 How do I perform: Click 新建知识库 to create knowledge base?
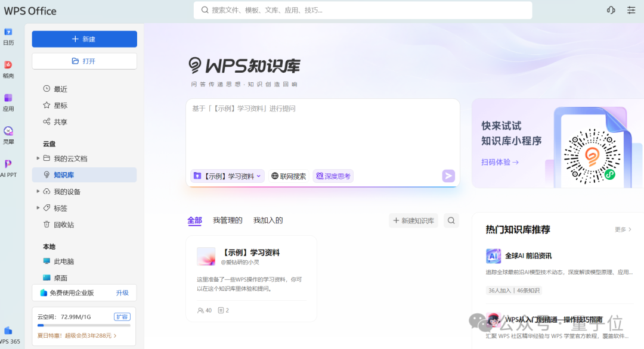coord(413,220)
